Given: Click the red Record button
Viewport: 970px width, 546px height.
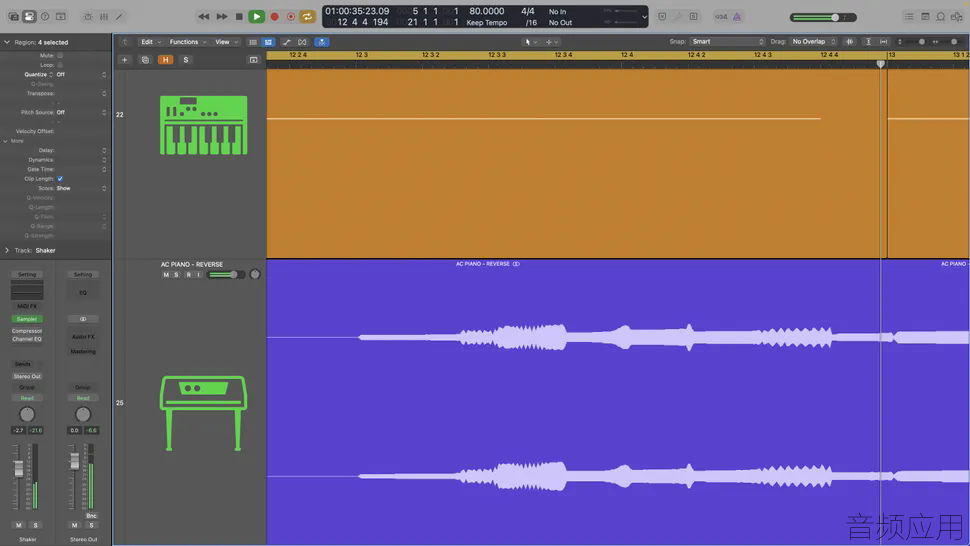Looking at the screenshot, I should [x=275, y=17].
